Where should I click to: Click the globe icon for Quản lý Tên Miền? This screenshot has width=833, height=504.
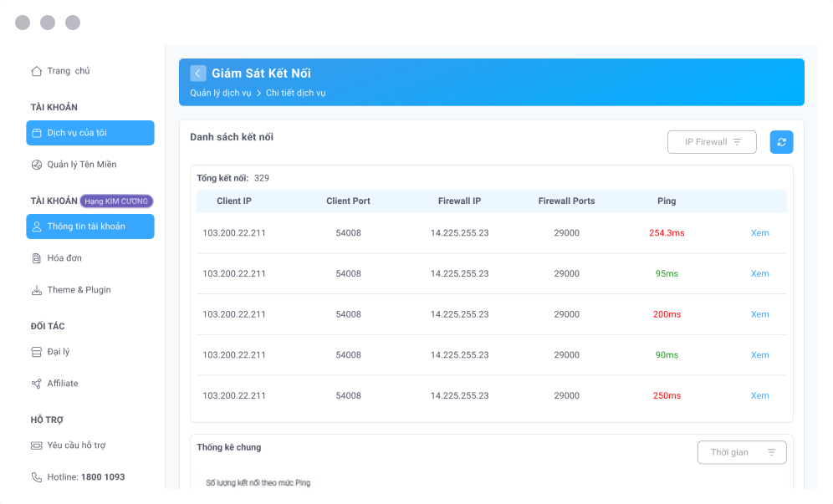36,165
